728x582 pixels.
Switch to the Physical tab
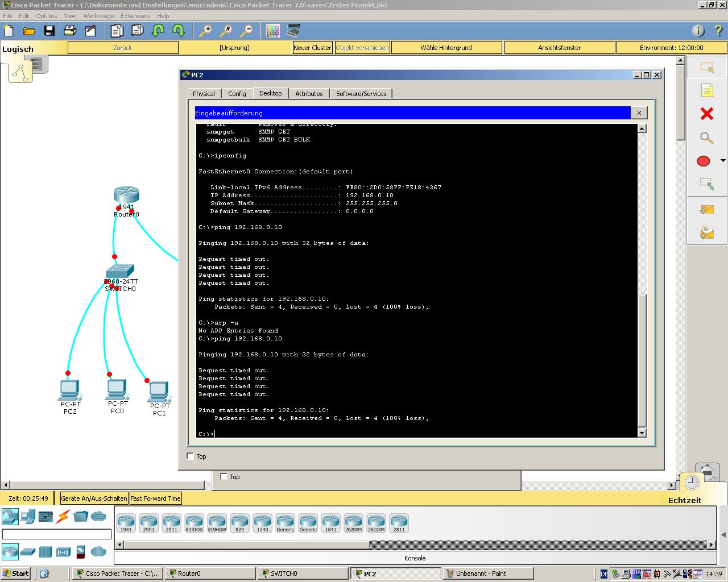click(204, 94)
